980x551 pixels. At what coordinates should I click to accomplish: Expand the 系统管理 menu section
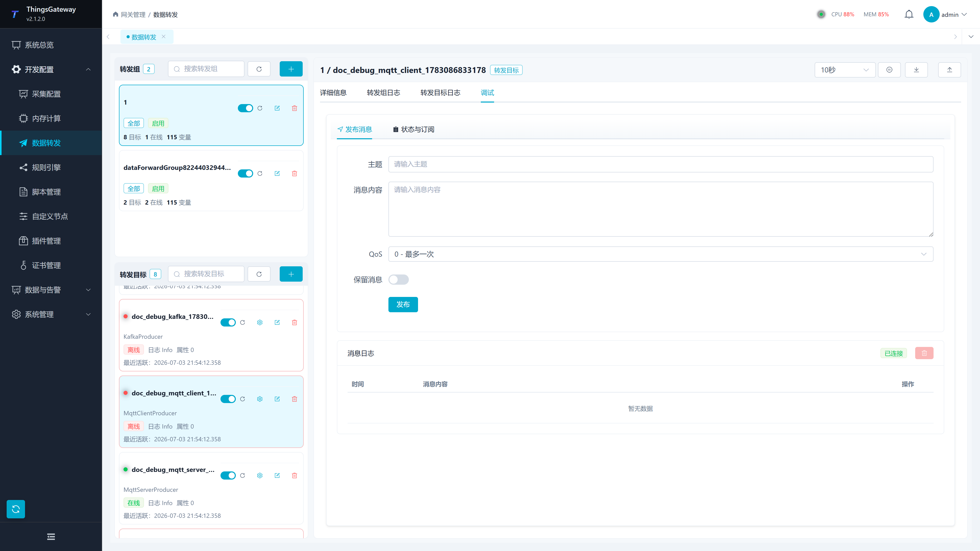(x=51, y=314)
